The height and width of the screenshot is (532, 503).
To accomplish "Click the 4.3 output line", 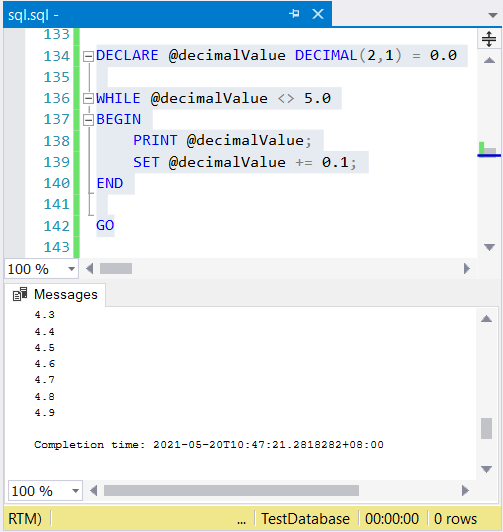I will click(x=44, y=315).
